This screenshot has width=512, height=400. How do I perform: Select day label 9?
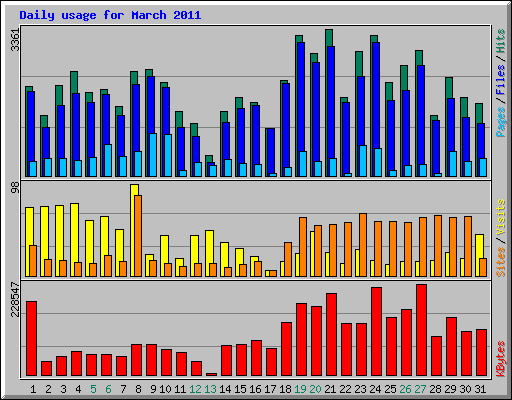click(x=153, y=389)
